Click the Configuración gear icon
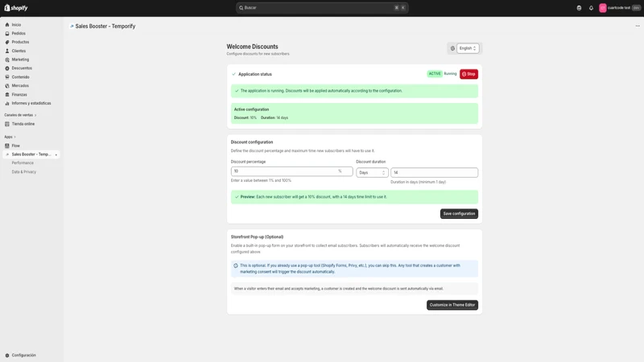 pos(7,355)
